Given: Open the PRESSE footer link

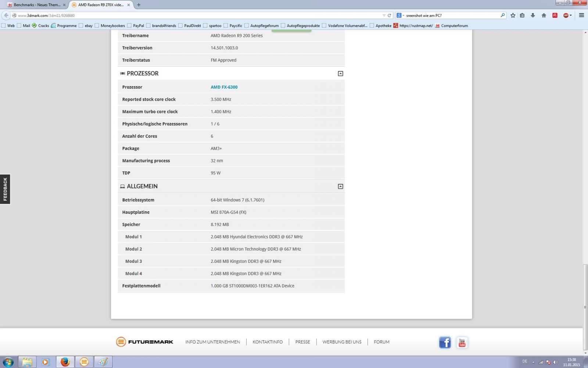Looking at the screenshot, I should click(x=302, y=342).
